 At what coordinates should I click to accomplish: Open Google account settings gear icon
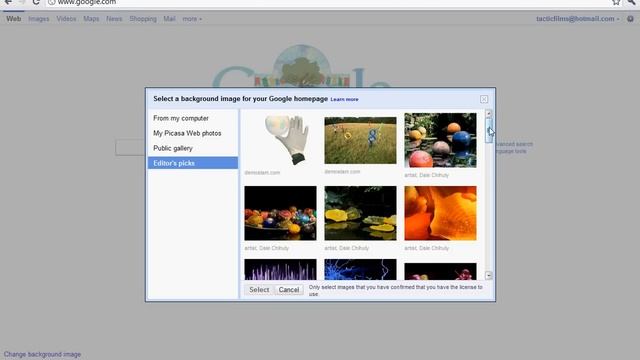click(630, 19)
